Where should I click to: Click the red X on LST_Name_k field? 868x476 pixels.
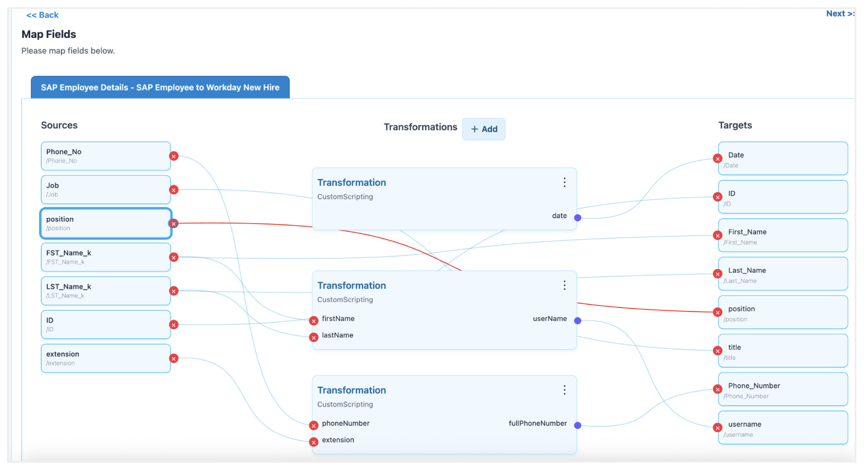tap(174, 290)
